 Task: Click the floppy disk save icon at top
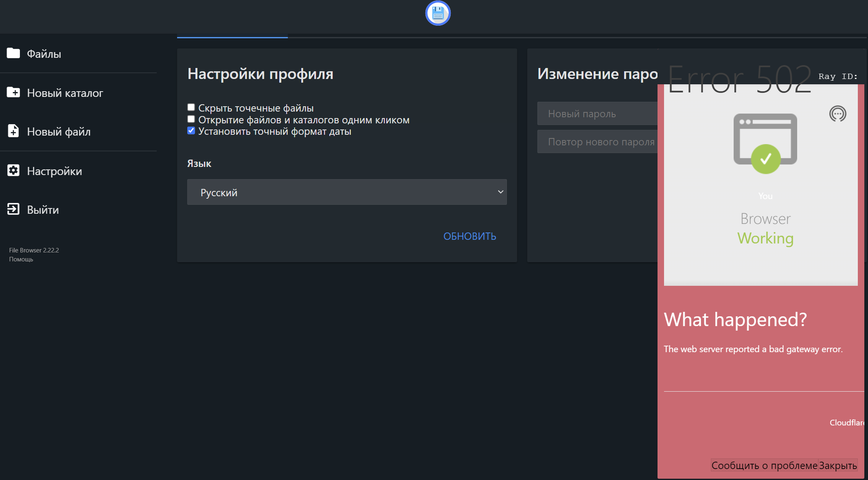(438, 13)
